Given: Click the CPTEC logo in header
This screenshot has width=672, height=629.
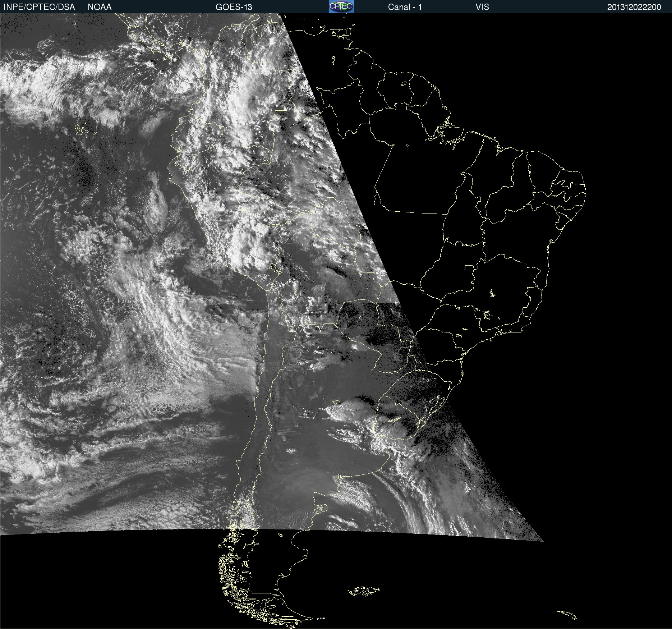Looking at the screenshot, I should tap(341, 6).
